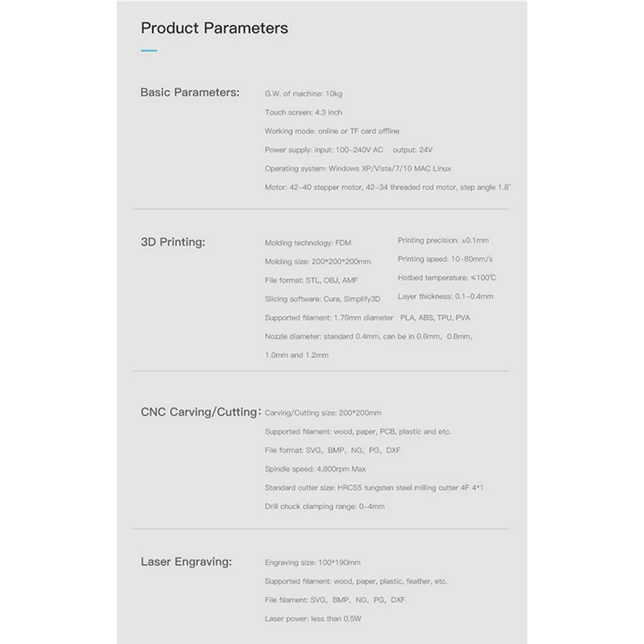
Task: Click the Laser Engraving section label
Action: pos(186,562)
